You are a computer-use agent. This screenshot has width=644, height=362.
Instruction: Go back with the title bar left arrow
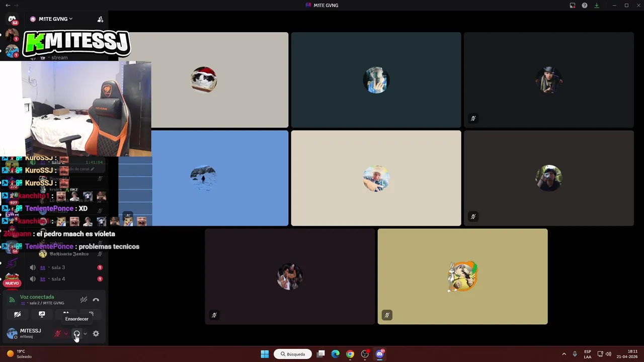[x=8, y=6]
